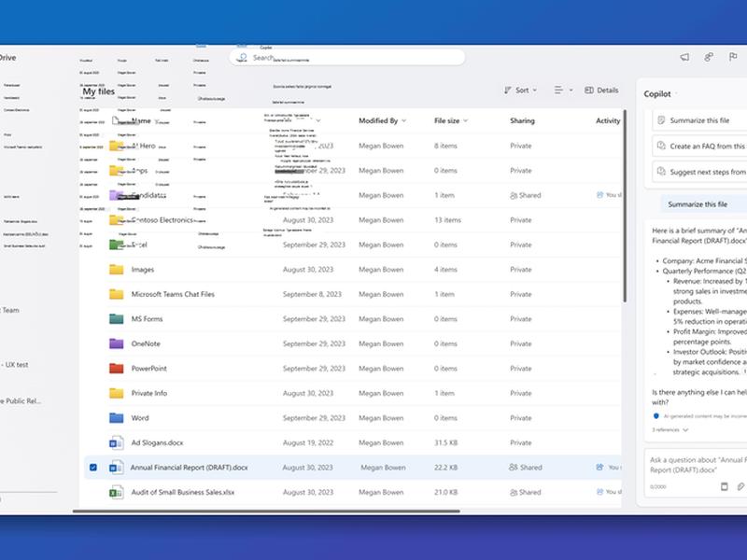Screen dimensions: 747x560
Task: Click the Search box at the top
Action: click(346, 58)
